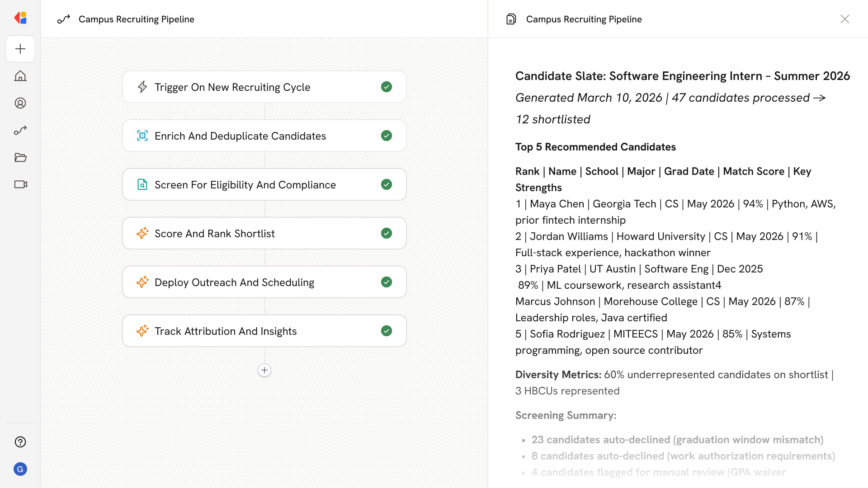Click the Campus Recruiting Pipeline title in the left header
Image resolution: width=868 pixels, height=488 pixels.
136,19
